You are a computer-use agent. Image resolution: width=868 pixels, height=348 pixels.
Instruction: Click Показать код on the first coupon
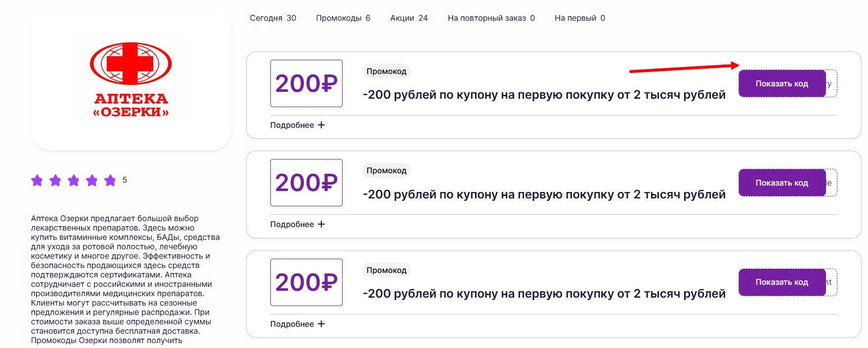tap(781, 83)
